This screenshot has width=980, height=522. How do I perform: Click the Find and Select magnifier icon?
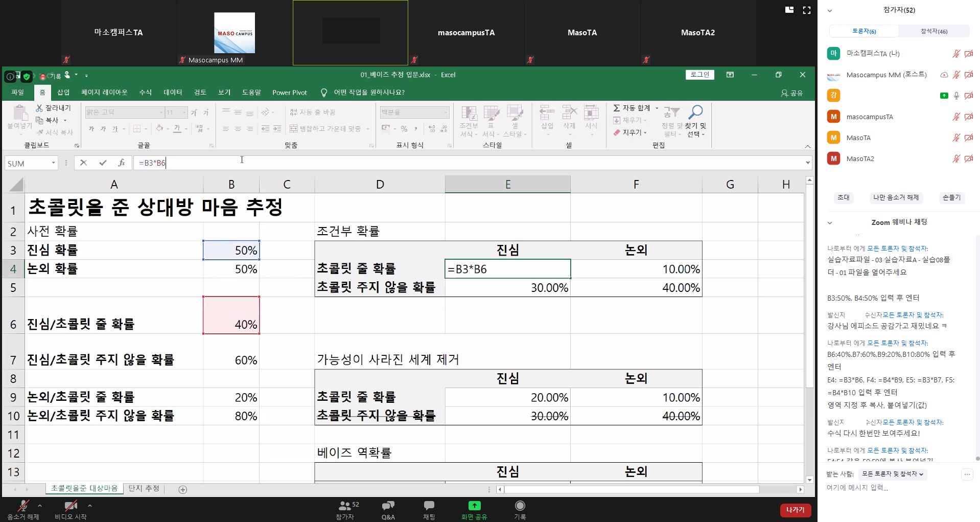point(695,112)
